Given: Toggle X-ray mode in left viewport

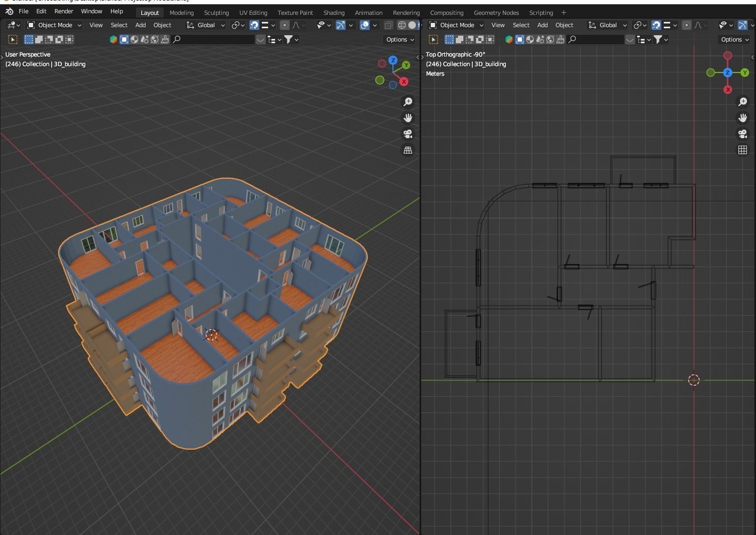Looking at the screenshot, I should coord(389,25).
